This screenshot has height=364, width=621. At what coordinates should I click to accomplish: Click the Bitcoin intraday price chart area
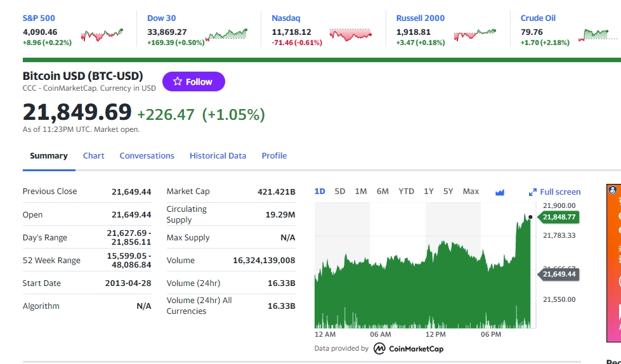point(425,265)
